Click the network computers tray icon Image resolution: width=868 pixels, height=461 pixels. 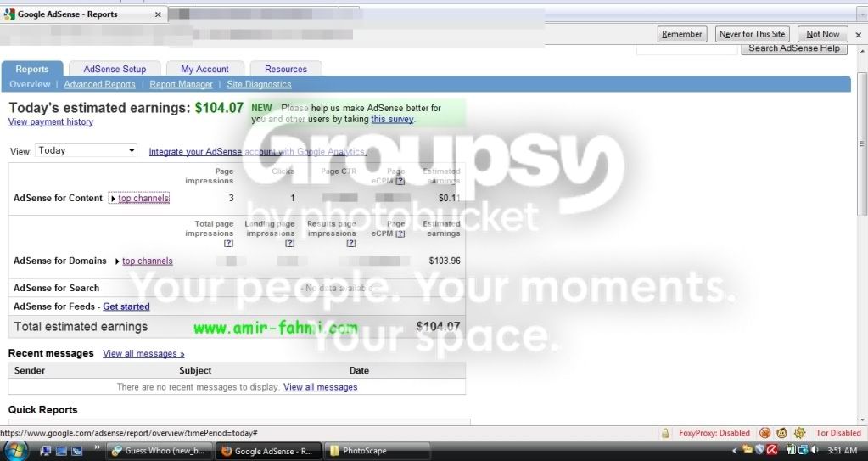pos(802,451)
